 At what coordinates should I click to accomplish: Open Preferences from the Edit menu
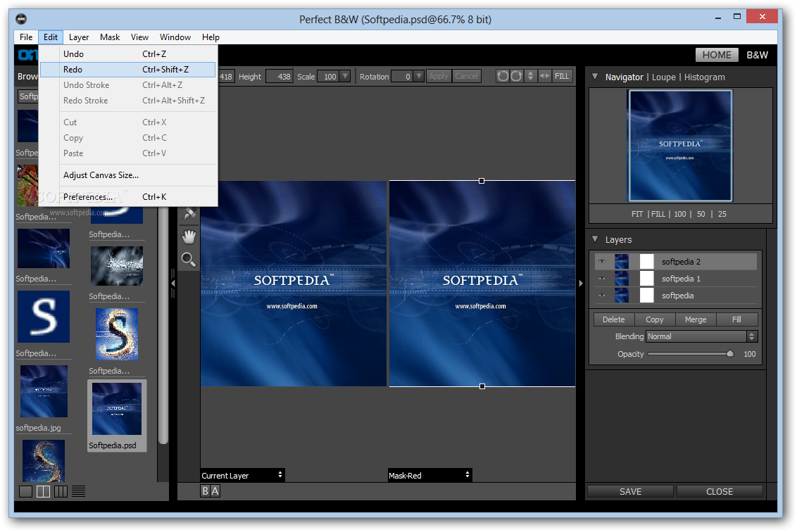coord(128,197)
